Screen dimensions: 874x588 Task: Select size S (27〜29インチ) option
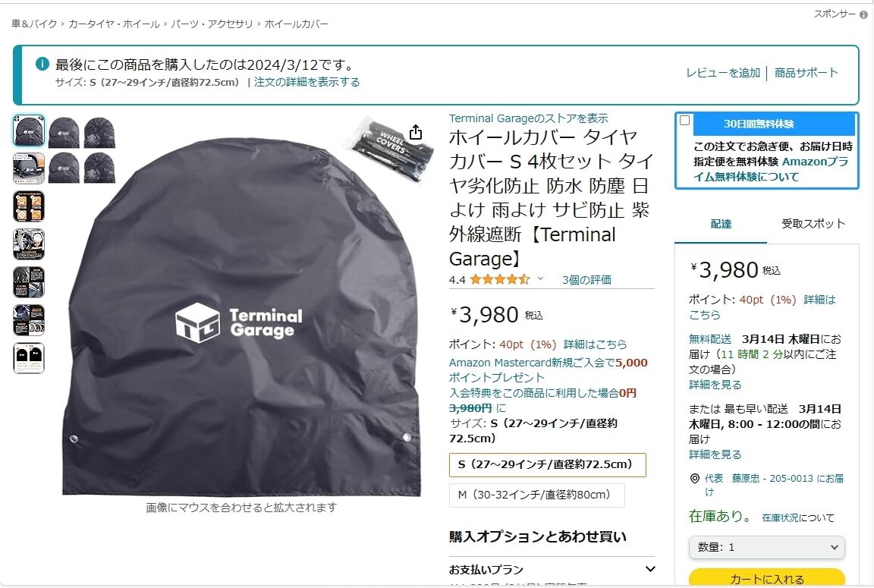[x=547, y=465]
